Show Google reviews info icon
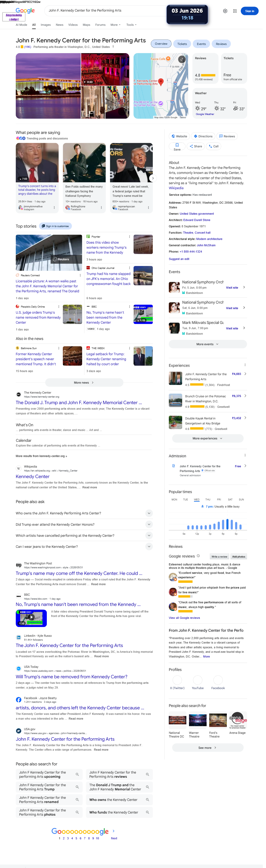This screenshot has height=868, width=266. tap(198, 556)
